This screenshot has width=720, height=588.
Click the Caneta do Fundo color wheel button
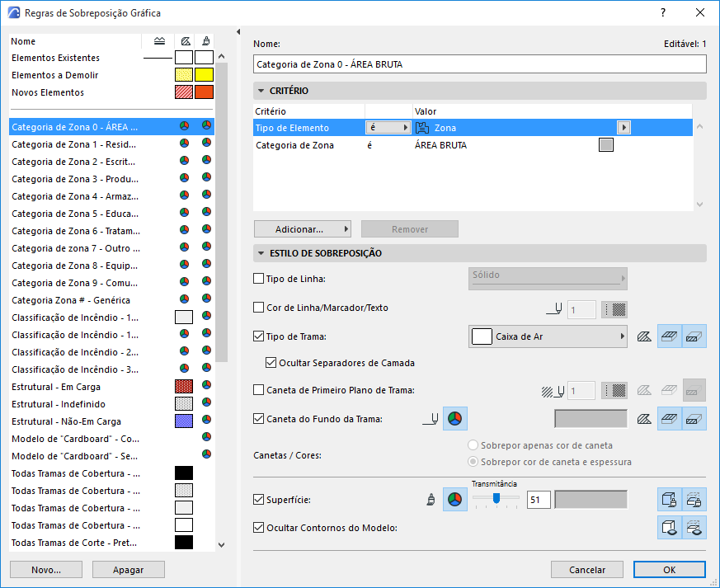click(x=455, y=419)
